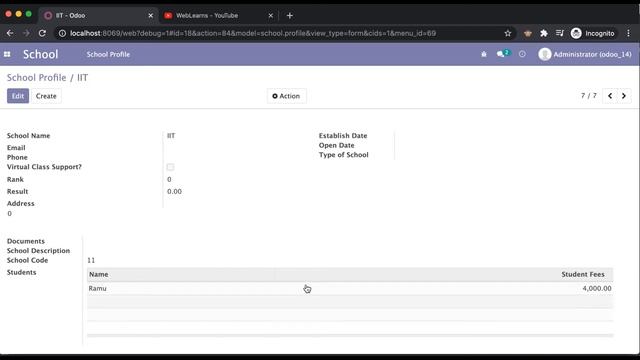Open the media control playlist icon
The image size is (640, 360).
pos(560,33)
